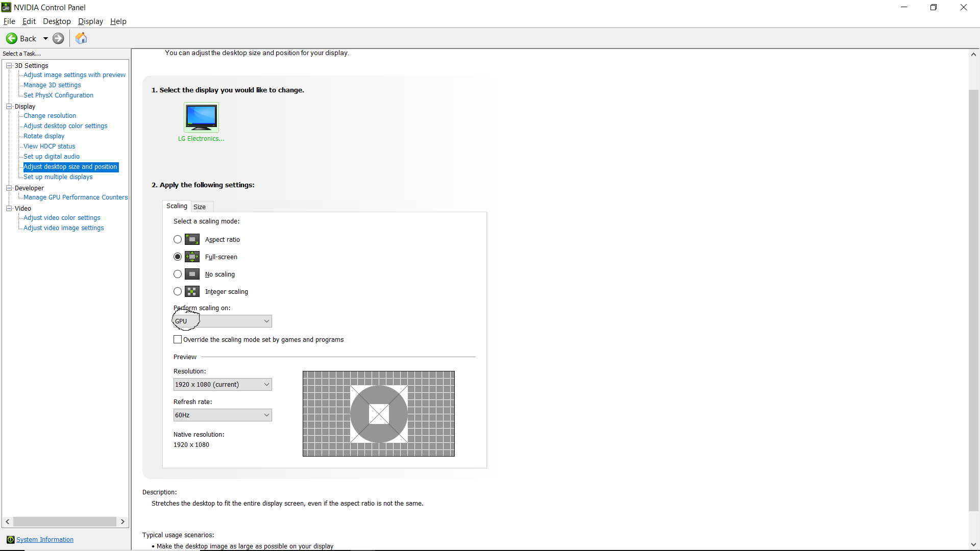Click the Forward arrow toolbar icon
The image size is (980, 551).
pos(59,38)
